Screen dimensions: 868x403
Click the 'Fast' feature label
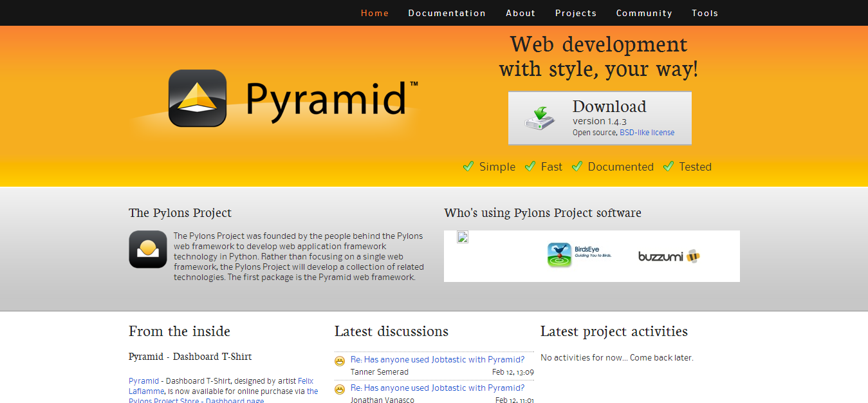pos(551,167)
